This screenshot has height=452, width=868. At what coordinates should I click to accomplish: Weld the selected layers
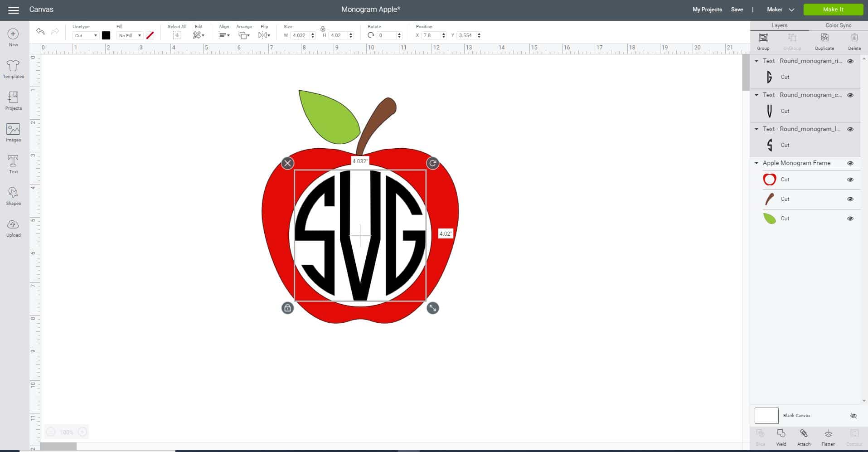tap(781, 437)
